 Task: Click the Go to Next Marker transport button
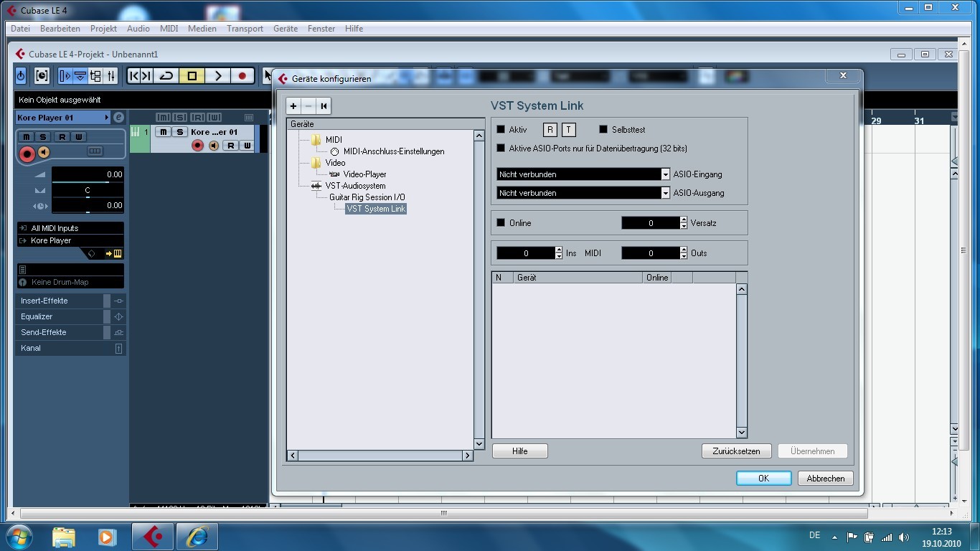146,75
